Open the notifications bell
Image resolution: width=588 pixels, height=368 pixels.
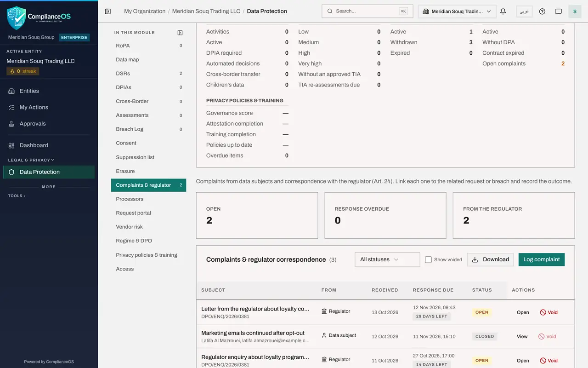tap(503, 11)
